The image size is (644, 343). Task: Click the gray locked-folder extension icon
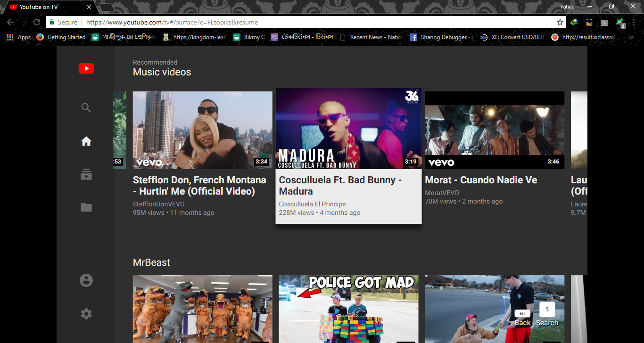(604, 22)
